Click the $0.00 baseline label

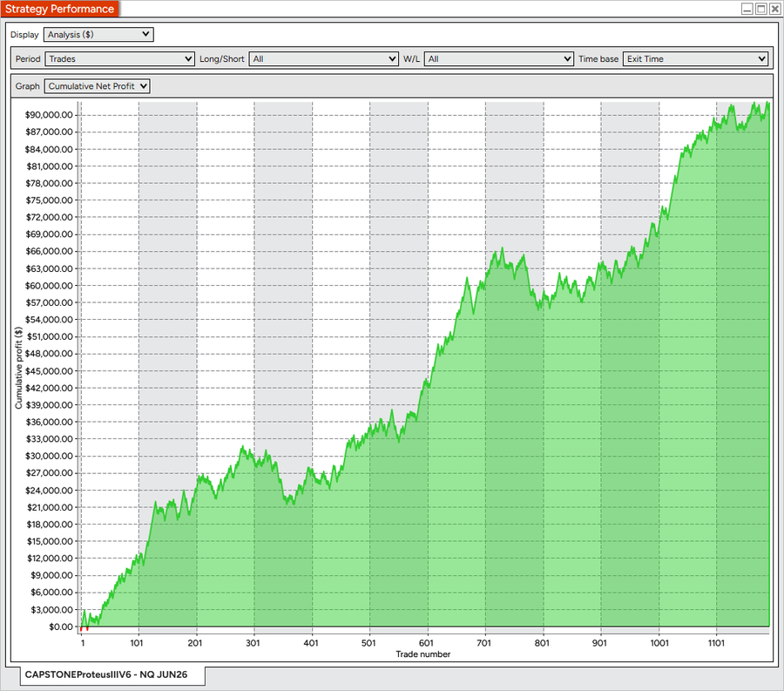[x=60, y=627]
